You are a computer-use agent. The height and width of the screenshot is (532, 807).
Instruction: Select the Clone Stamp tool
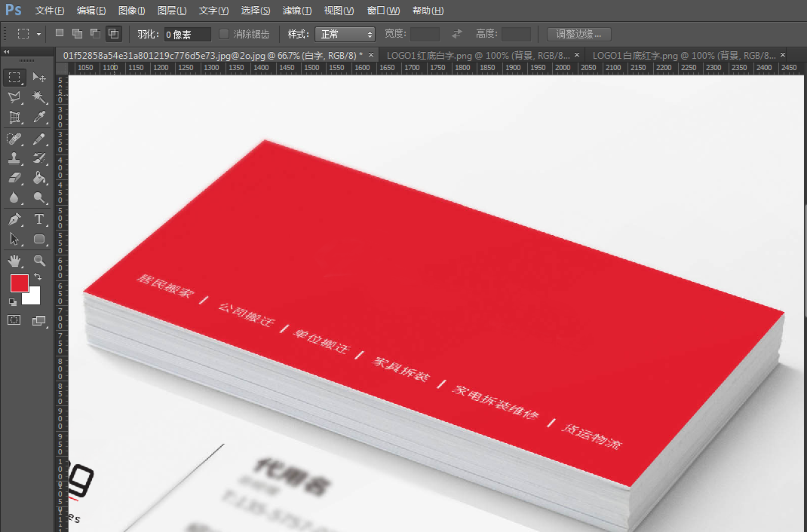[x=14, y=158]
